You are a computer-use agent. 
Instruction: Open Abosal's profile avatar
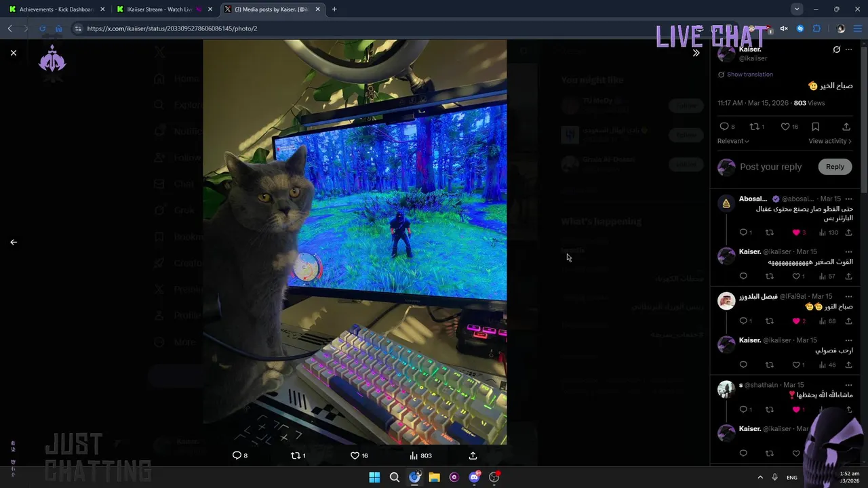726,203
